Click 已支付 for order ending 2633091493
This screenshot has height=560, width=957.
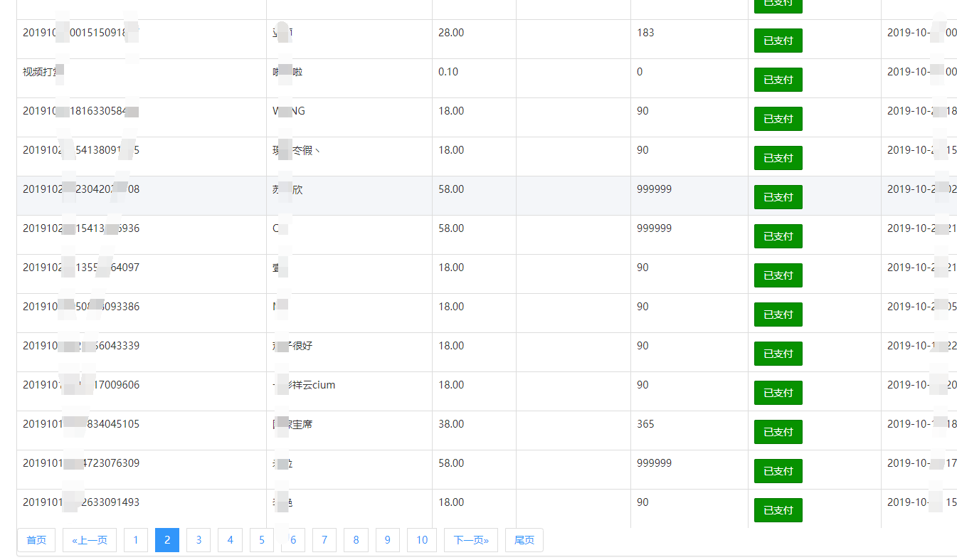(x=778, y=510)
